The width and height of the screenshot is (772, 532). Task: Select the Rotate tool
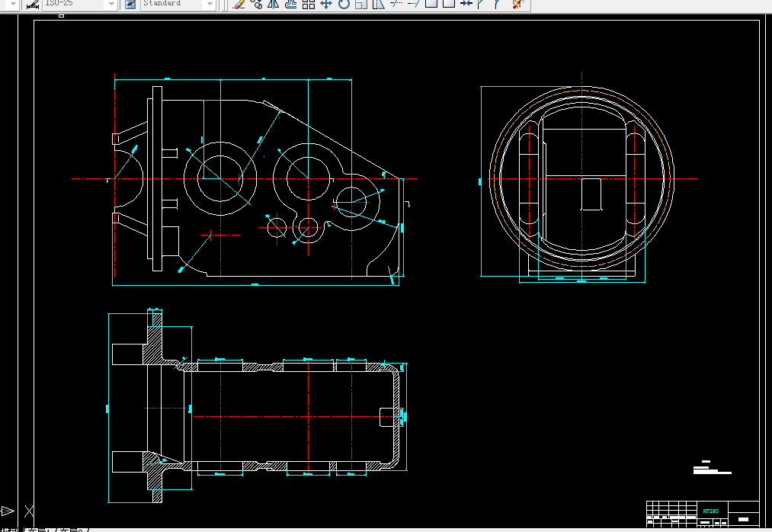(x=344, y=4)
